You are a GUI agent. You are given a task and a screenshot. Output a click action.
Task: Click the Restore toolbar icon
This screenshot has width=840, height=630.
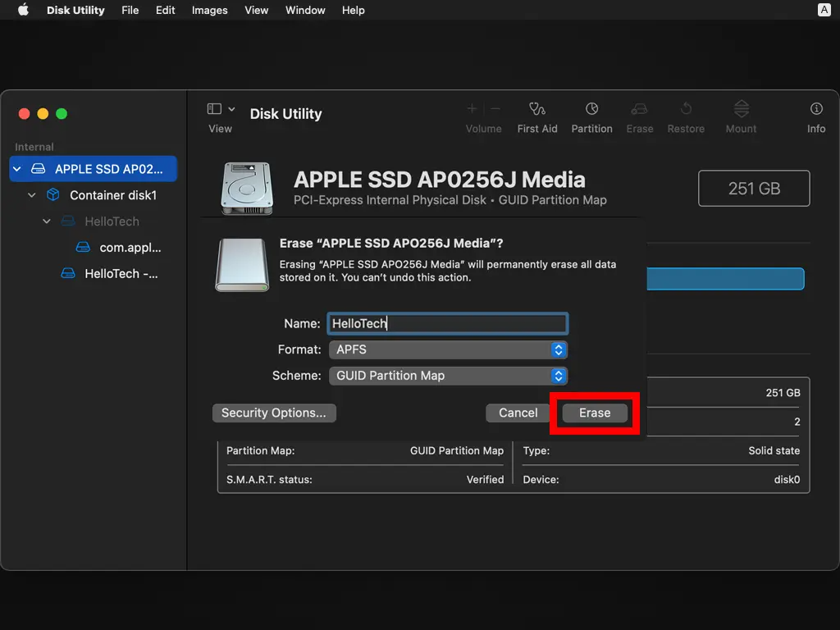tap(686, 109)
